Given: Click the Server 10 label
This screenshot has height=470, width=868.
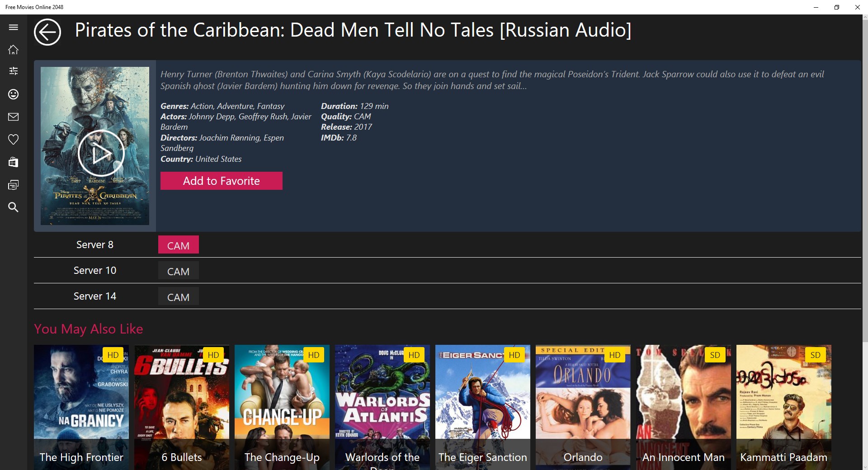Looking at the screenshot, I should coord(95,270).
